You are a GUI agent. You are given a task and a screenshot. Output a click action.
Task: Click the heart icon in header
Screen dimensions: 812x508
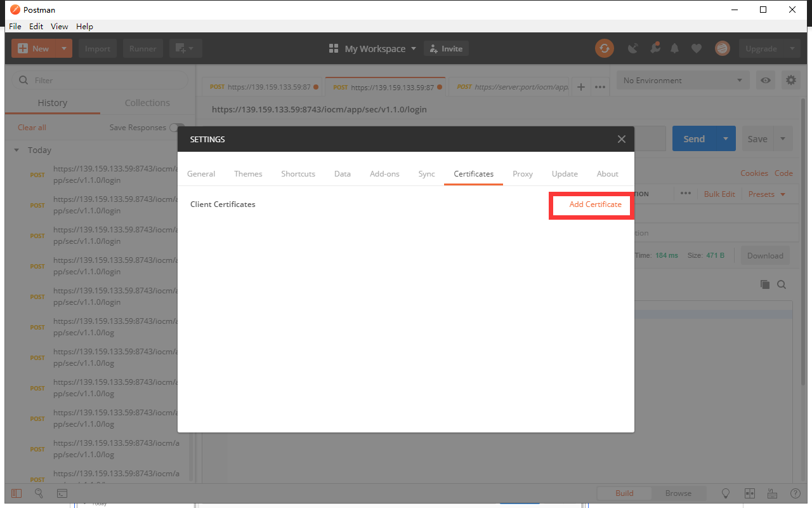click(697, 48)
